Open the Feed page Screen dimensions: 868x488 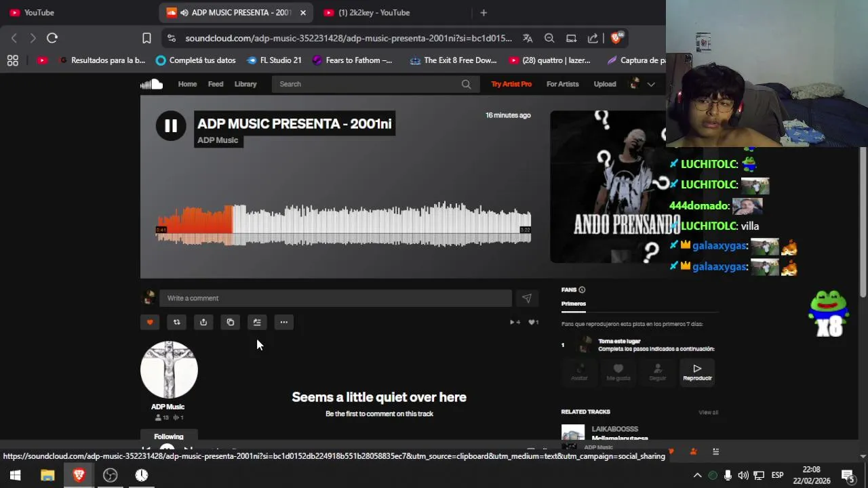point(216,84)
